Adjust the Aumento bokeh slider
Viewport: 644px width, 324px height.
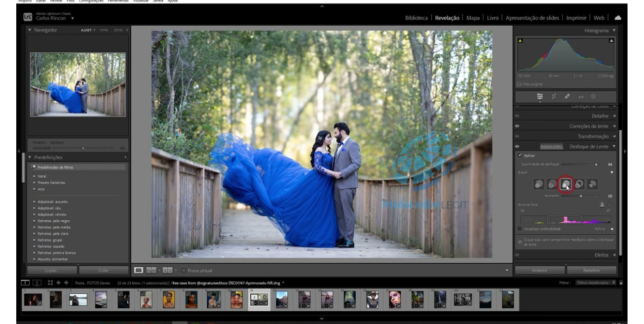coord(581,196)
